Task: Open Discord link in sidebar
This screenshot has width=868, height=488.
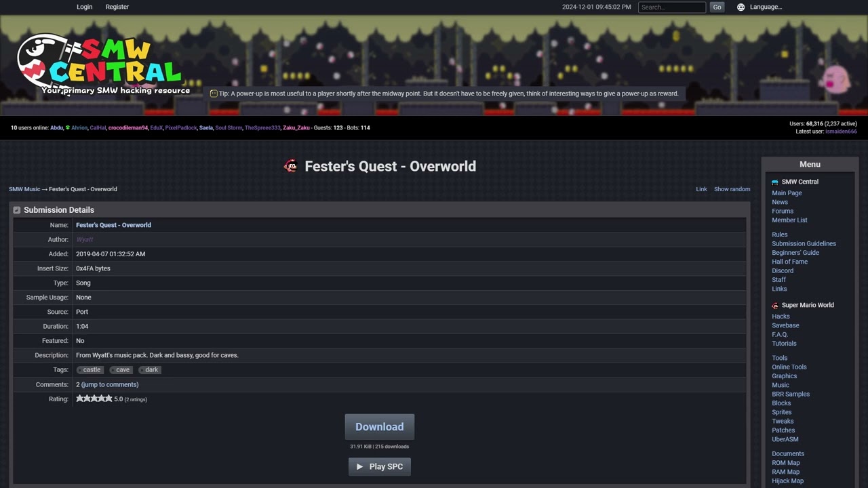Action: pos(783,270)
